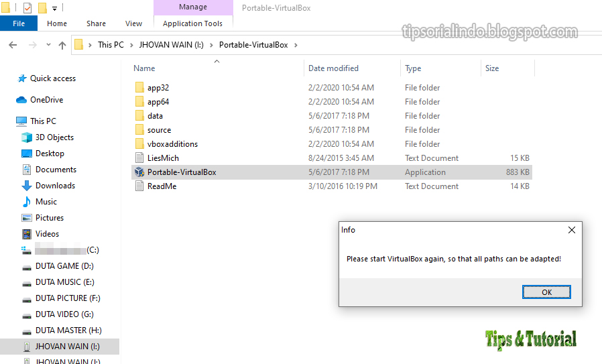The height and width of the screenshot is (364, 602).
Task: Click the 3D Objects cube icon
Action: (27, 137)
